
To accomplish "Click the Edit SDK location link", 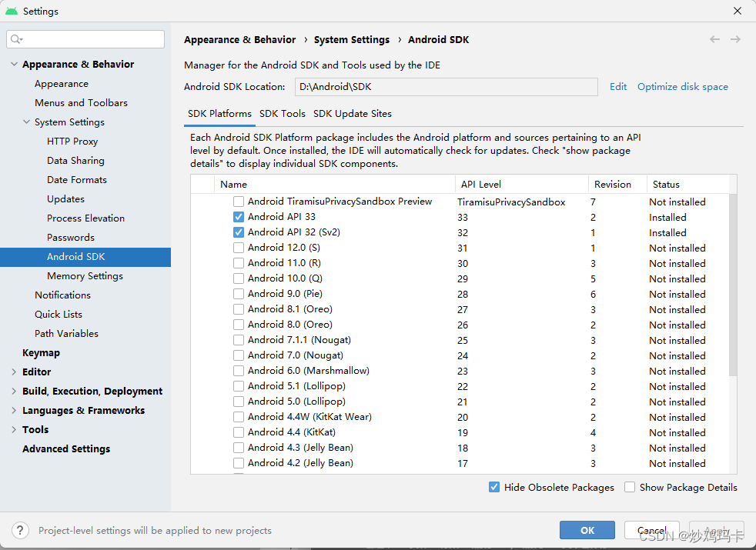I will (618, 87).
